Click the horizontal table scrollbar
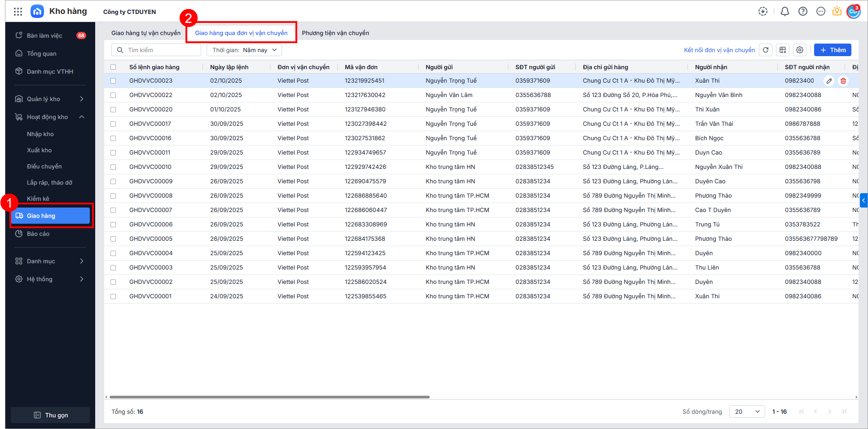868x429 pixels. click(x=269, y=397)
